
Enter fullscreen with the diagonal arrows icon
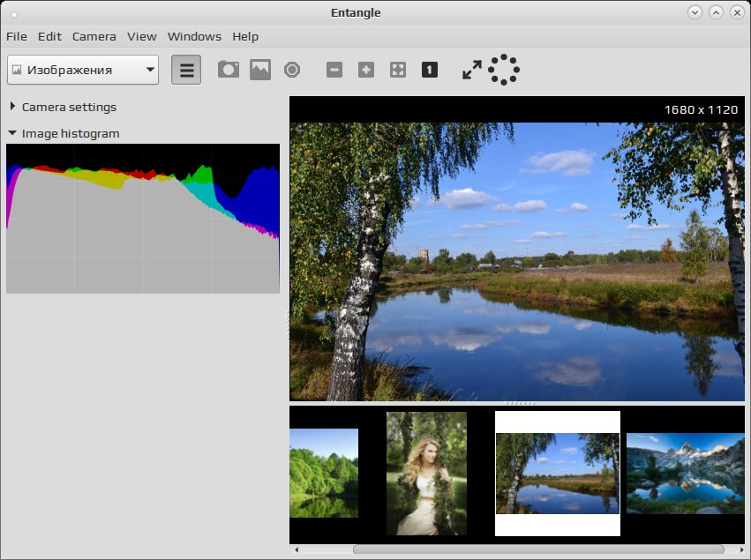pos(472,70)
